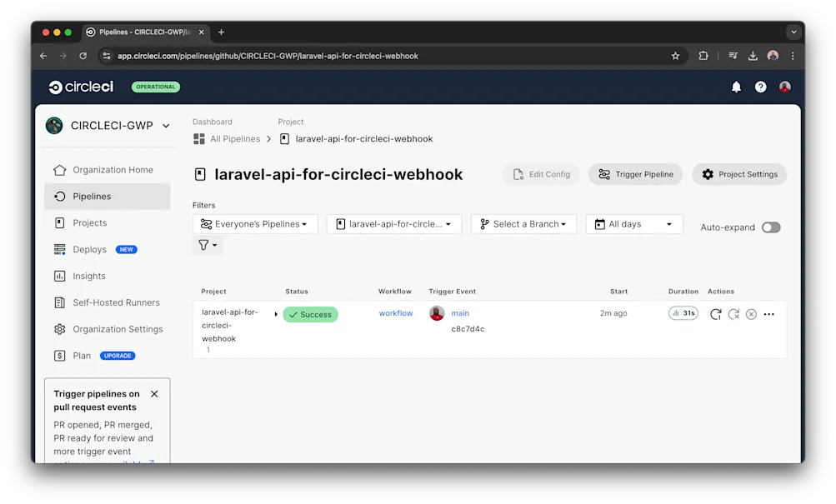The width and height of the screenshot is (836, 504).
Task: Reload the browser page
Action: click(83, 56)
